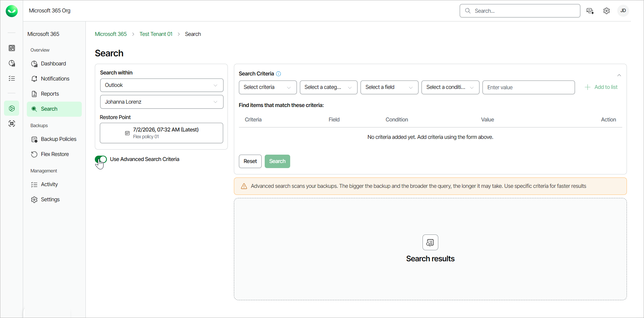Select the Microsoft 365 hexagon icon in rail
This screenshot has height=318, width=644.
[12, 108]
